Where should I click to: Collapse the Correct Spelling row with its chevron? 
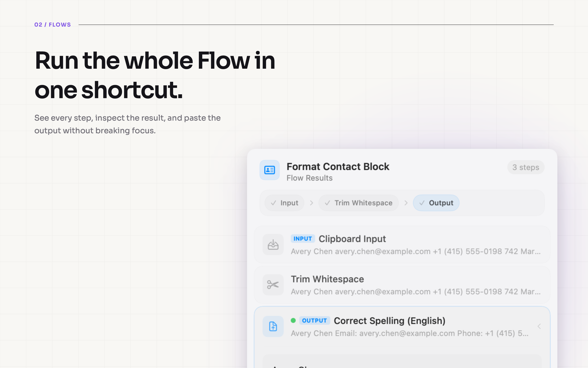pyautogui.click(x=539, y=326)
